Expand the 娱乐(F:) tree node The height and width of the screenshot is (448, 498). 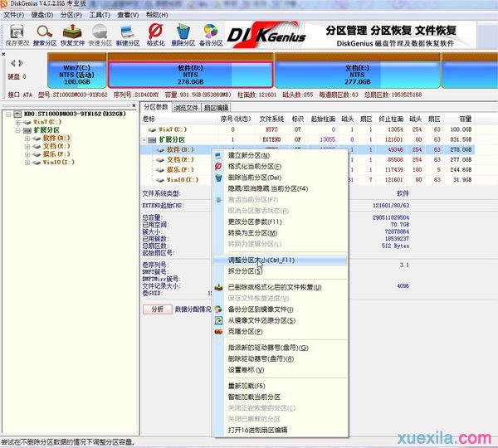click(x=27, y=154)
